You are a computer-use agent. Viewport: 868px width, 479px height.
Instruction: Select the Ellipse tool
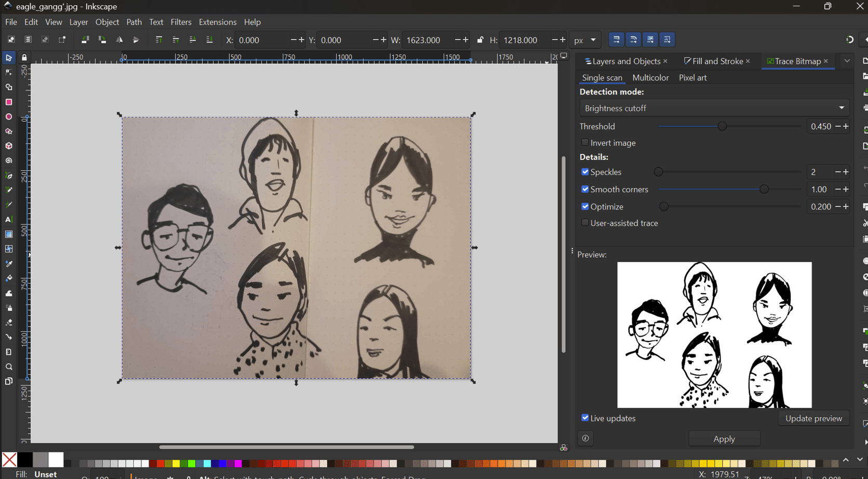coord(9,117)
